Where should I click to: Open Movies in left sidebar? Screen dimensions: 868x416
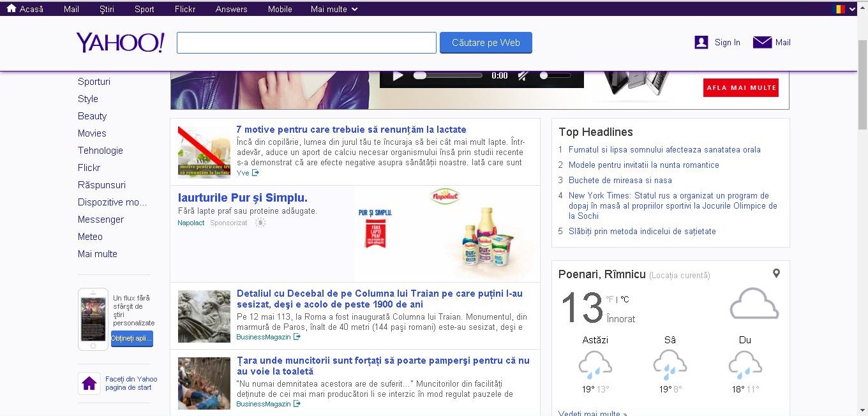92,133
